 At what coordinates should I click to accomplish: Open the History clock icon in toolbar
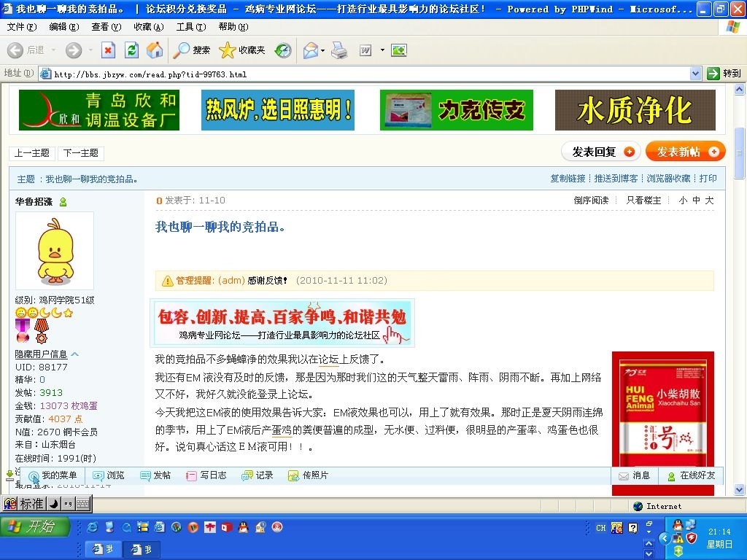283,50
